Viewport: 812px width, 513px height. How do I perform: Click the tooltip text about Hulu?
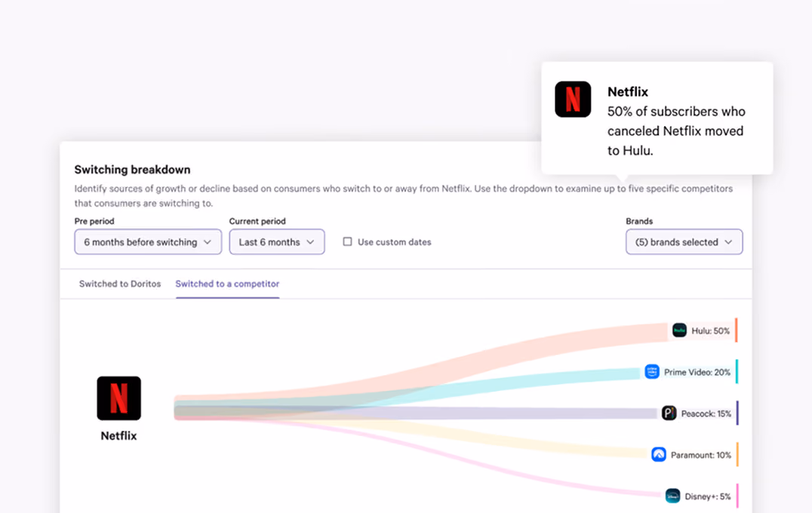[676, 131]
